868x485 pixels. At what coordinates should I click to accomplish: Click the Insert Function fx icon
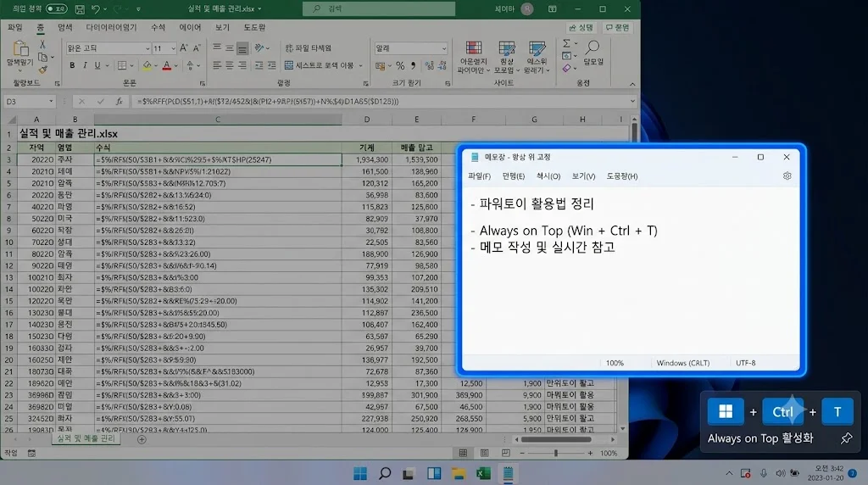pos(119,101)
